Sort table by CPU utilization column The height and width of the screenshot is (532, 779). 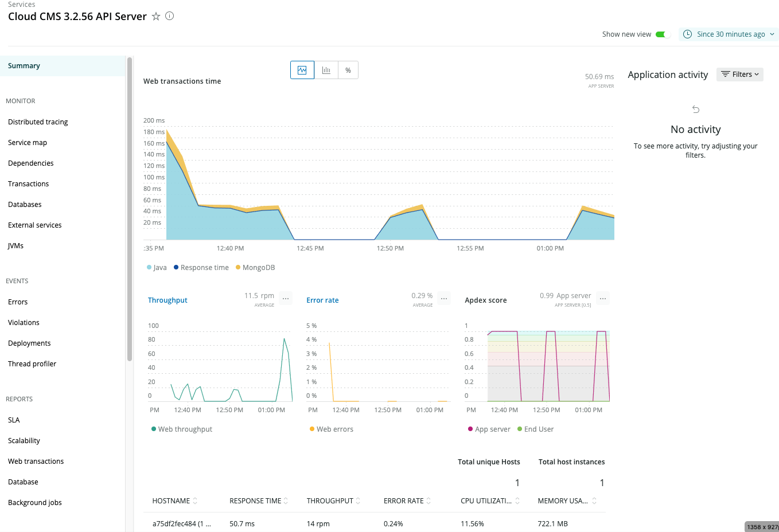(490, 501)
